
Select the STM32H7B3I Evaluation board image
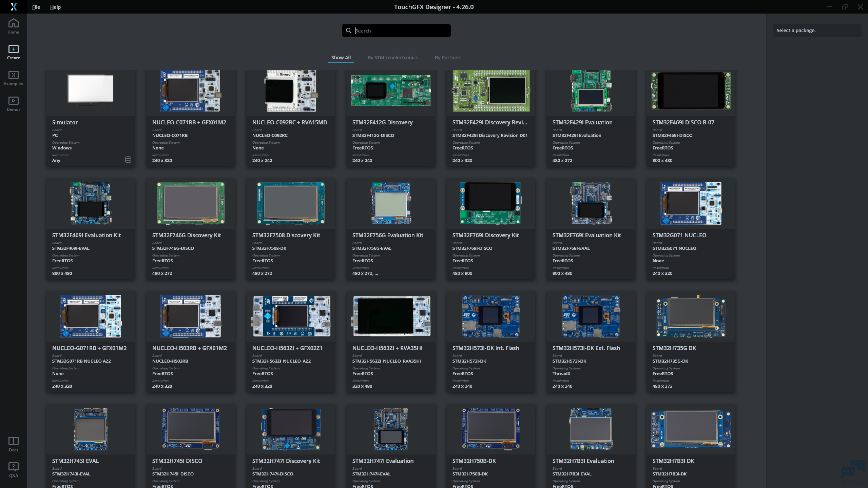coord(591,429)
